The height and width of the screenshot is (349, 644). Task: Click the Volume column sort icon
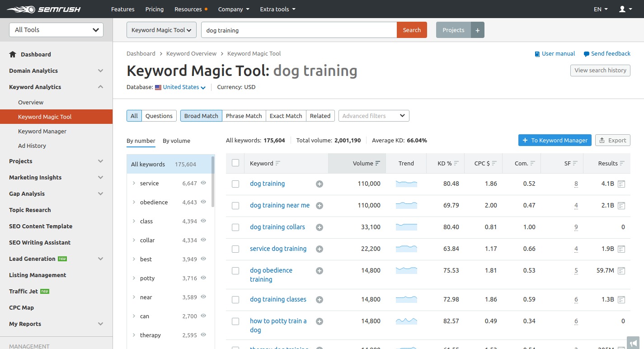(378, 164)
